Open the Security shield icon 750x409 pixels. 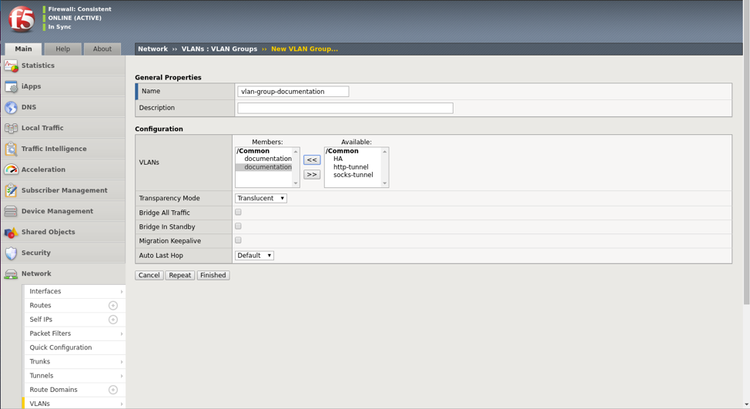click(11, 253)
